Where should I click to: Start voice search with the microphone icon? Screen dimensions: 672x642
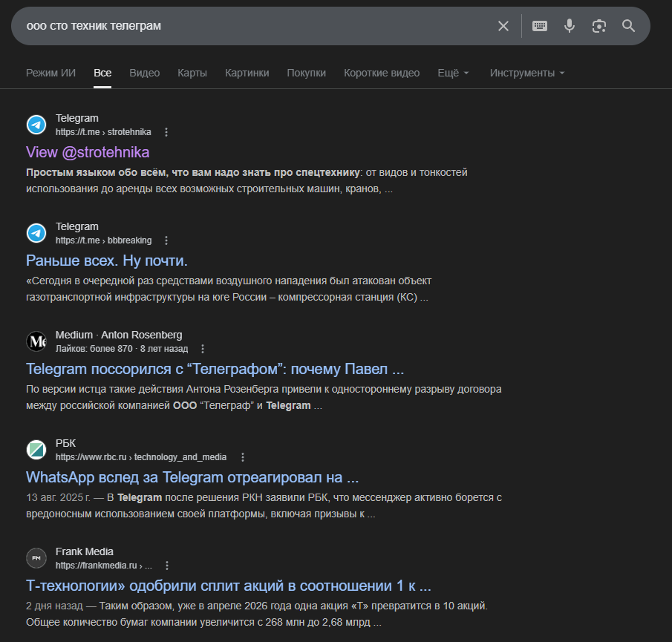pyautogui.click(x=569, y=26)
